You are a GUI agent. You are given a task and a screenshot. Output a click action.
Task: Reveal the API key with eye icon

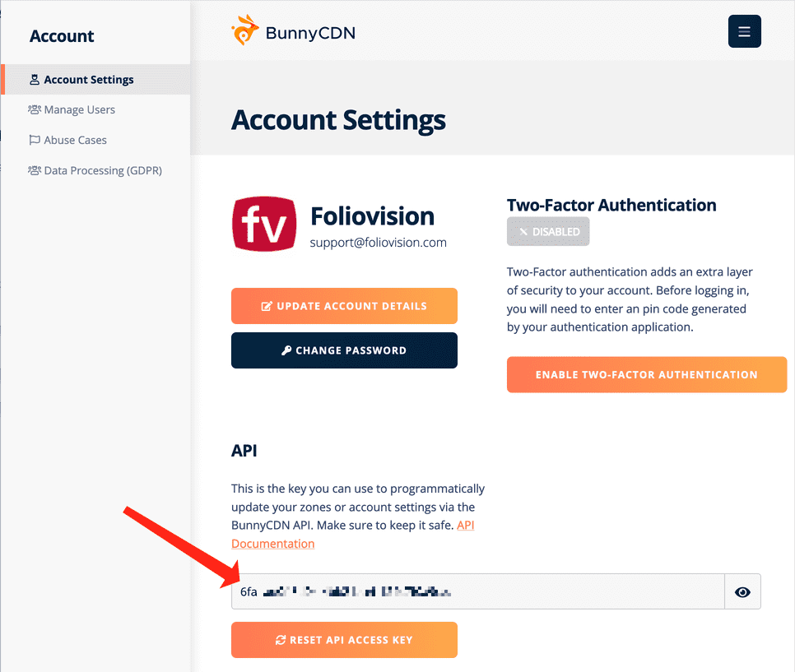coord(742,591)
